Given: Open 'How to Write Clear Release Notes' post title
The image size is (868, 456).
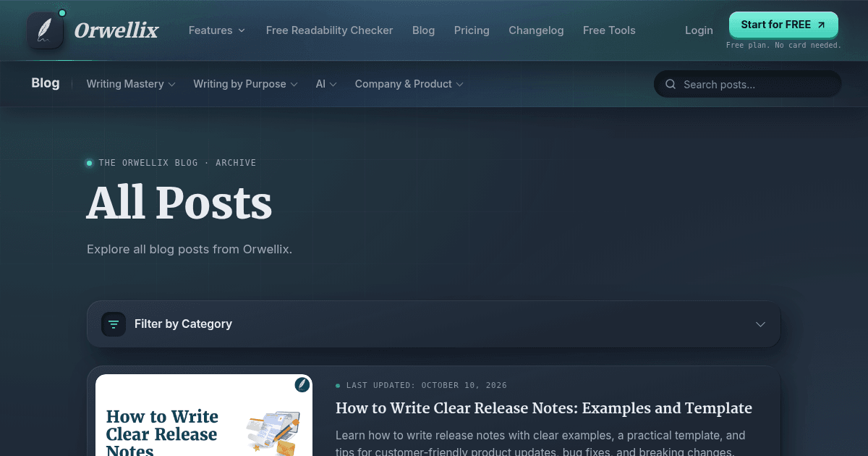Looking at the screenshot, I should coord(544,408).
